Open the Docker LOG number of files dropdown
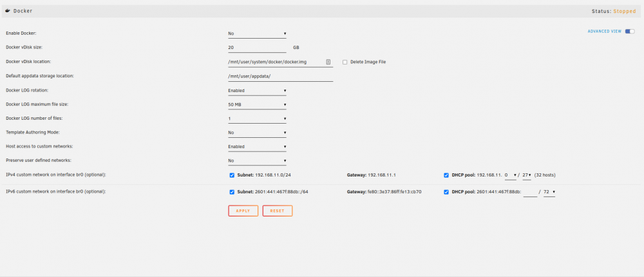Screen dimensions: 644x277 point(257,119)
